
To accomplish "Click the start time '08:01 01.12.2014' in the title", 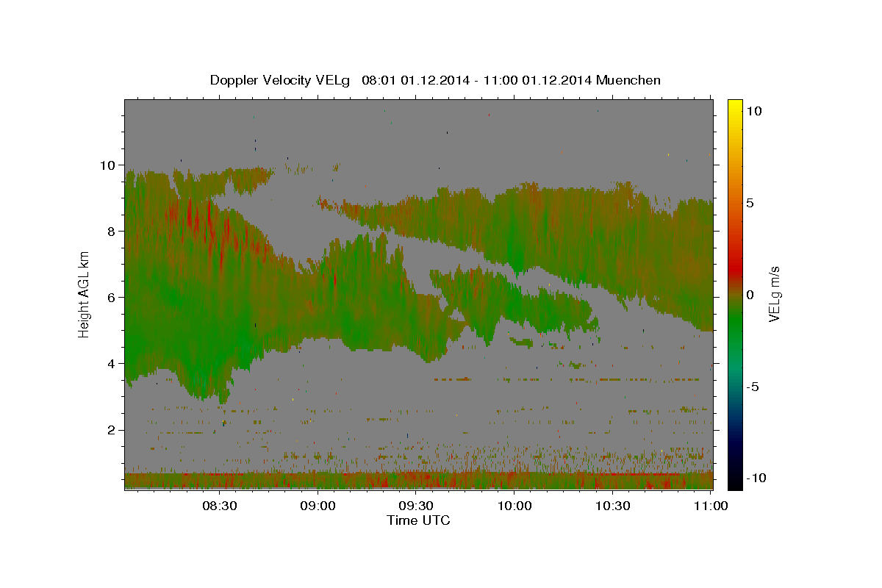I will click(414, 80).
